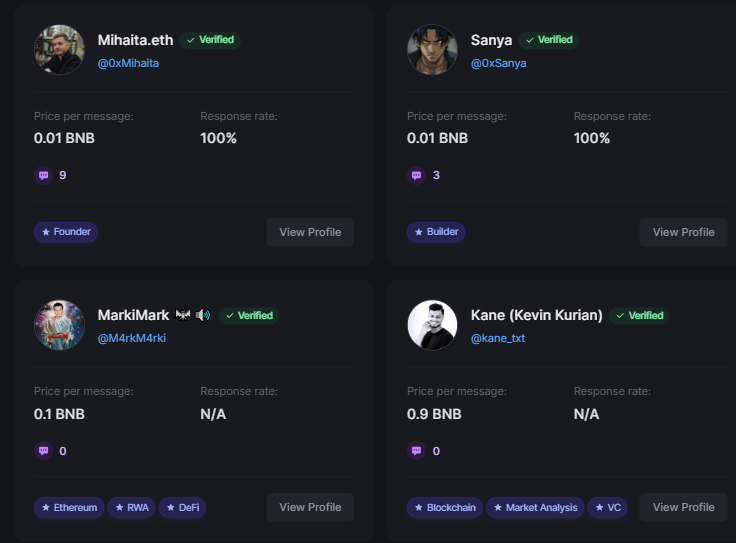Click the speaker emoji next to MarkiMark
This screenshot has height=543, width=736.
(203, 315)
